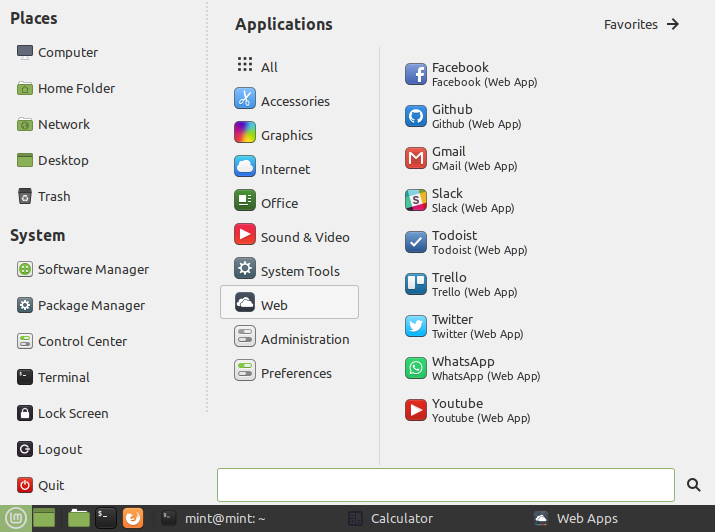The image size is (715, 532).
Task: Switch to Calculator window in taskbar
Action: pyautogui.click(x=390, y=518)
